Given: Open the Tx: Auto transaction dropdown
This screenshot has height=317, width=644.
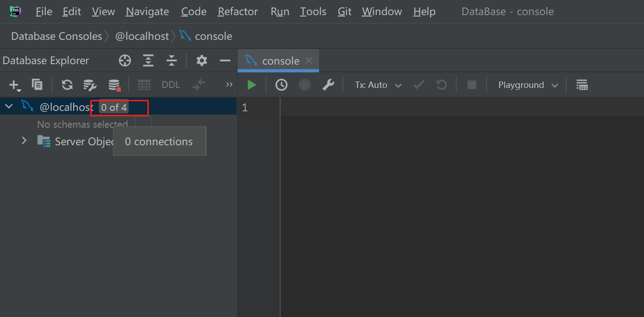Looking at the screenshot, I should 378,85.
